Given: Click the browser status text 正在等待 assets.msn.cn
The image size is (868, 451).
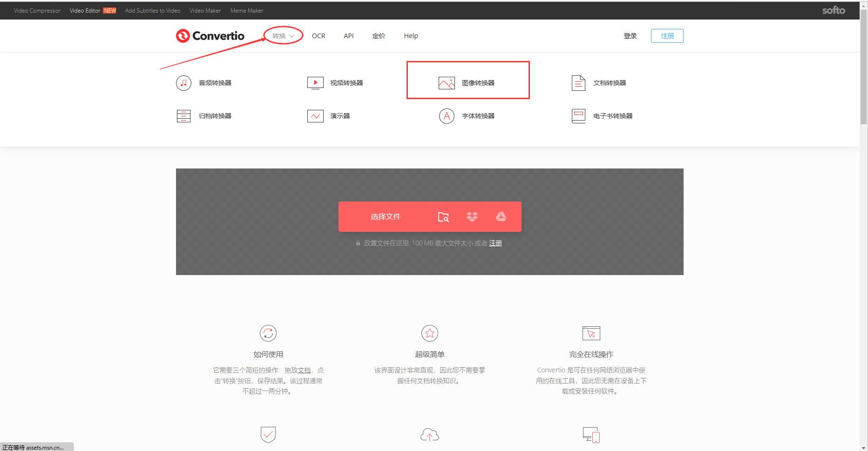Looking at the screenshot, I should [x=33, y=447].
